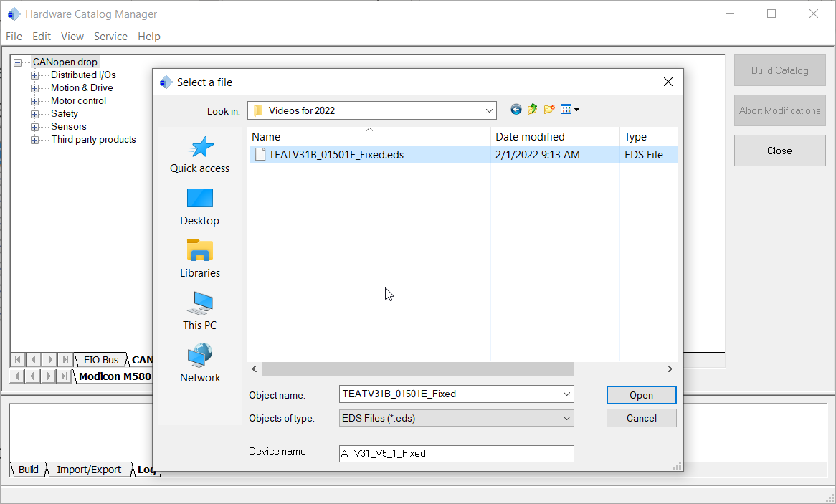Screen dimensions: 836x504
Task: Select the Motion & Drive tree item
Action: pos(82,88)
